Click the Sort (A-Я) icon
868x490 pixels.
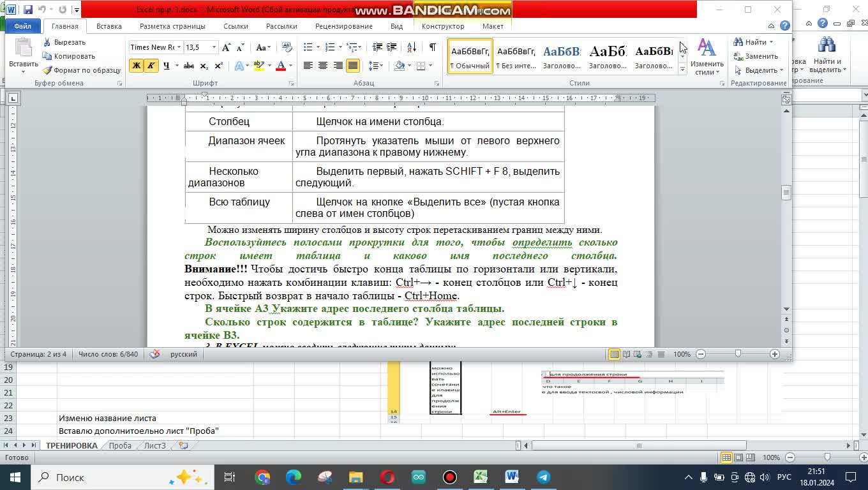tap(412, 47)
